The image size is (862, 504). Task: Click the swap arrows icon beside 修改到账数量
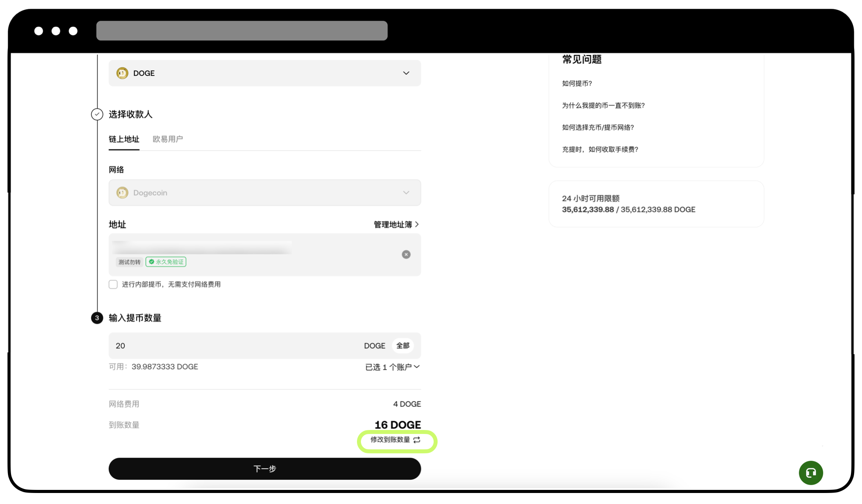[417, 440]
